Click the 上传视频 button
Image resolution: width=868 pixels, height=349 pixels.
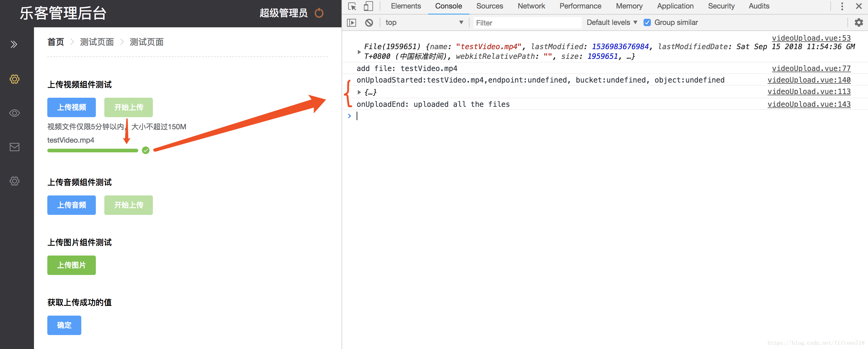pyautogui.click(x=72, y=107)
